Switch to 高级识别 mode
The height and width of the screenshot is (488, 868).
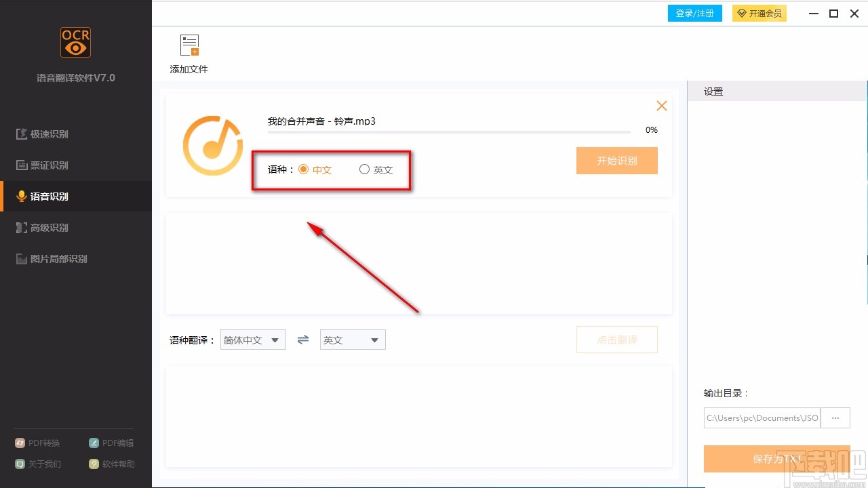[x=21, y=227]
